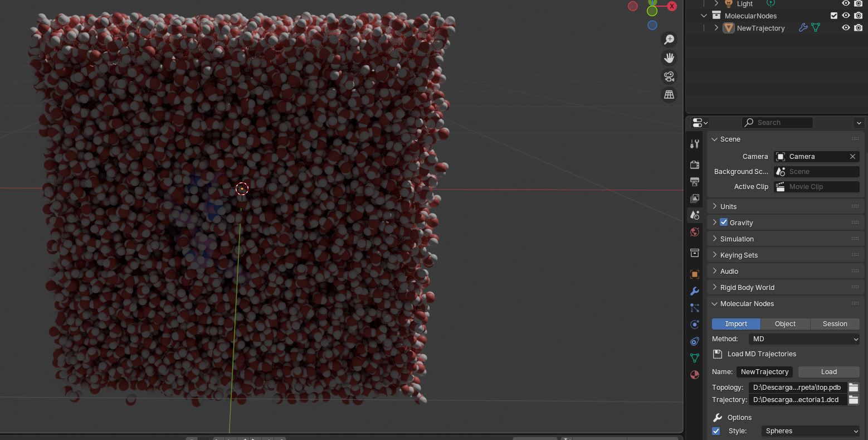Switch to the Object tab
This screenshot has width=868, height=440.
point(785,324)
